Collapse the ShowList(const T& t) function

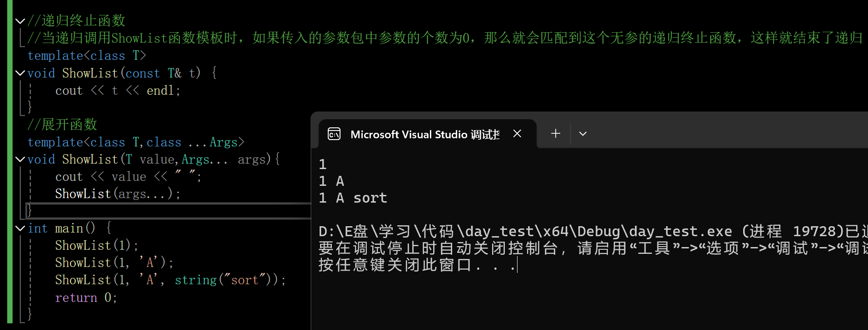(20, 73)
